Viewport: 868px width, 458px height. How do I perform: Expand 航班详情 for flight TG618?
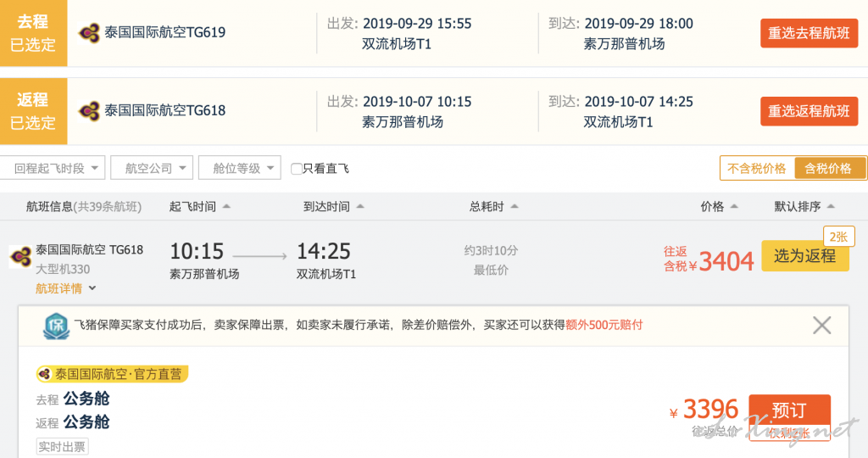click(x=66, y=288)
